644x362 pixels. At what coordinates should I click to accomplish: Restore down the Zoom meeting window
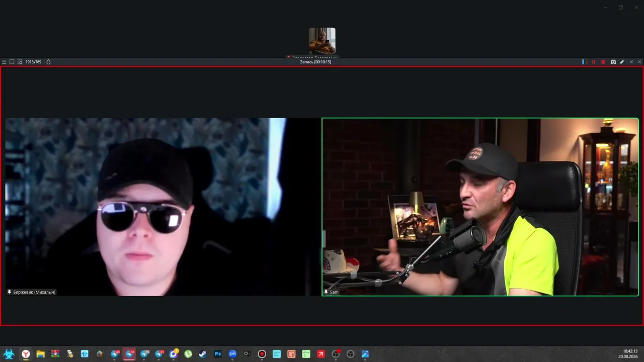pos(621,7)
